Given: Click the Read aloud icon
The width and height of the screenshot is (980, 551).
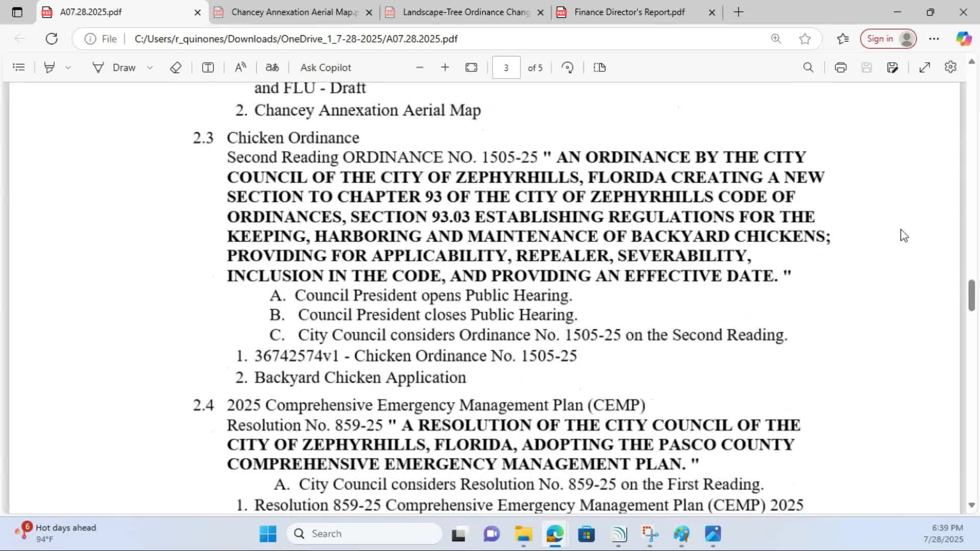Looking at the screenshot, I should (x=240, y=67).
